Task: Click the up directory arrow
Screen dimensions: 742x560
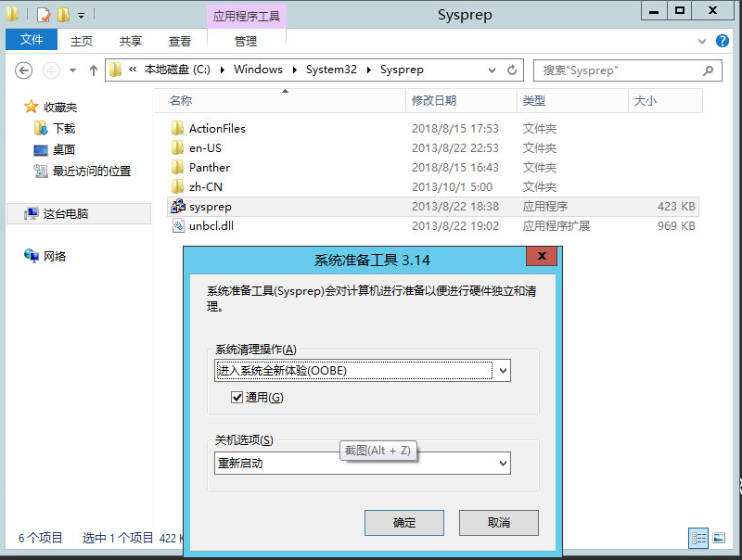Action: [93, 70]
